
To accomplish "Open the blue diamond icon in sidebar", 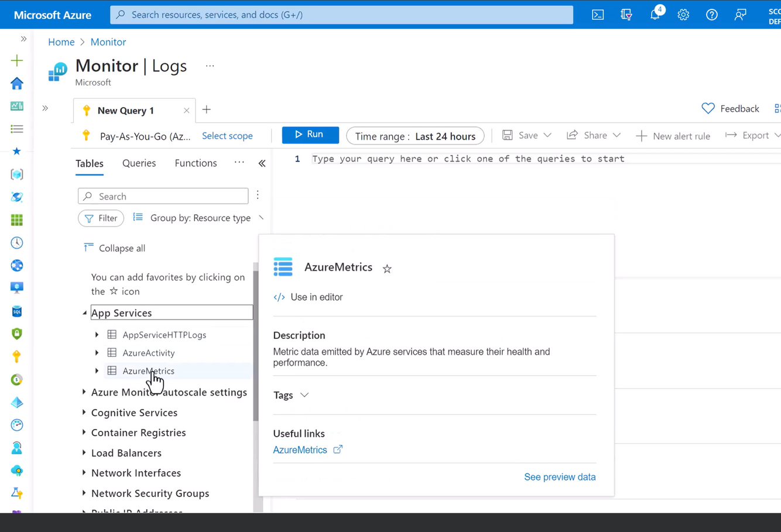I will (x=17, y=403).
